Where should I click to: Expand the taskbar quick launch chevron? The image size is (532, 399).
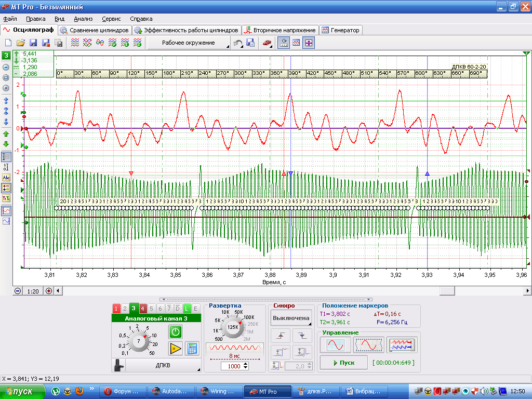92,389
